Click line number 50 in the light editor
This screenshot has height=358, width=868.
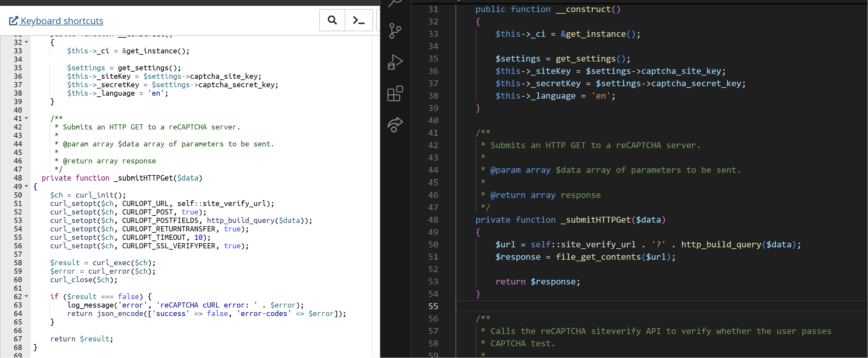pyautogui.click(x=18, y=195)
